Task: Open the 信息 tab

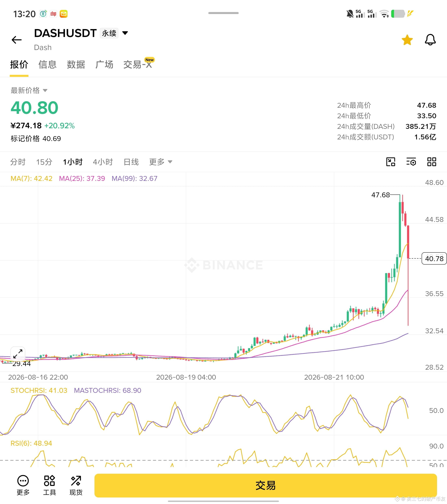Action: [x=48, y=65]
